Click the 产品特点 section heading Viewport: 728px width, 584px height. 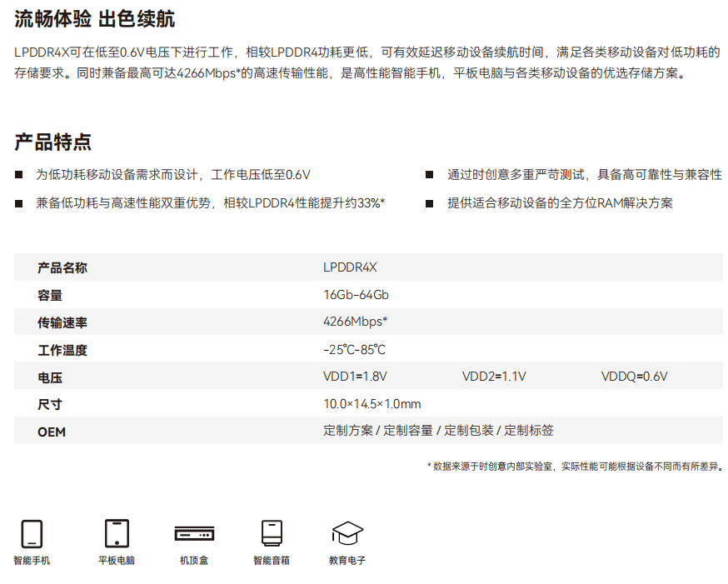pos(52,142)
